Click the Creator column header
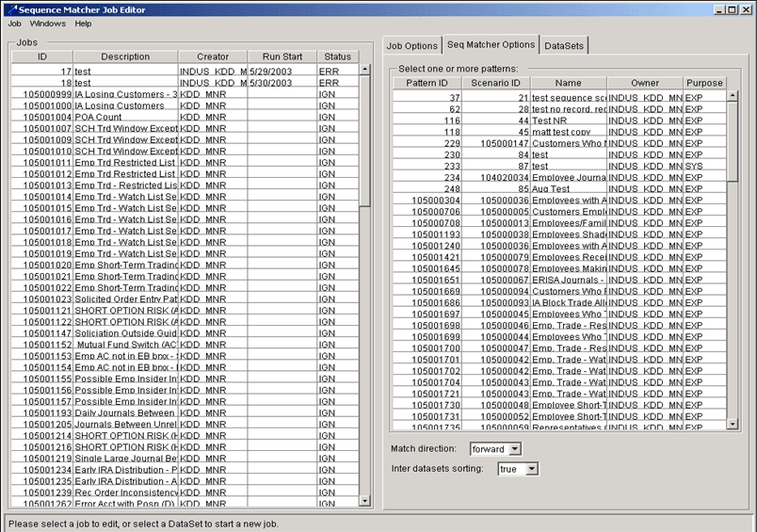Image resolution: width=757 pixels, height=532 pixels. coord(213,56)
